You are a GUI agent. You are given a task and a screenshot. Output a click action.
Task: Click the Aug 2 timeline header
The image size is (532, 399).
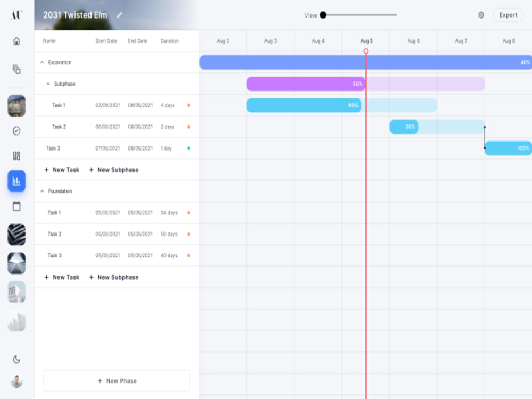[x=223, y=41]
